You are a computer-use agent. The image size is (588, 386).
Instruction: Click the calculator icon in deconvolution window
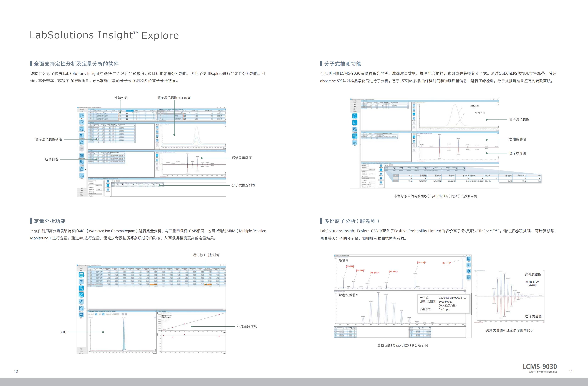coord(469,259)
